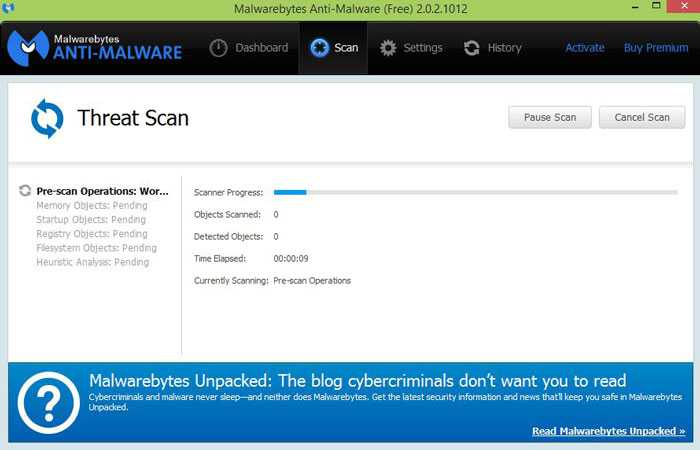Open the Settings tab

tap(411, 48)
